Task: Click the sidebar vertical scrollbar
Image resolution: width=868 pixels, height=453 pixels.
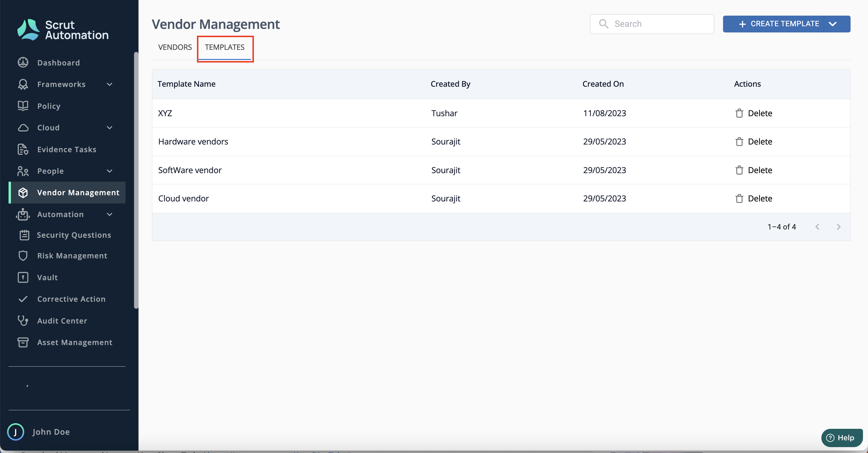Action: [x=136, y=180]
